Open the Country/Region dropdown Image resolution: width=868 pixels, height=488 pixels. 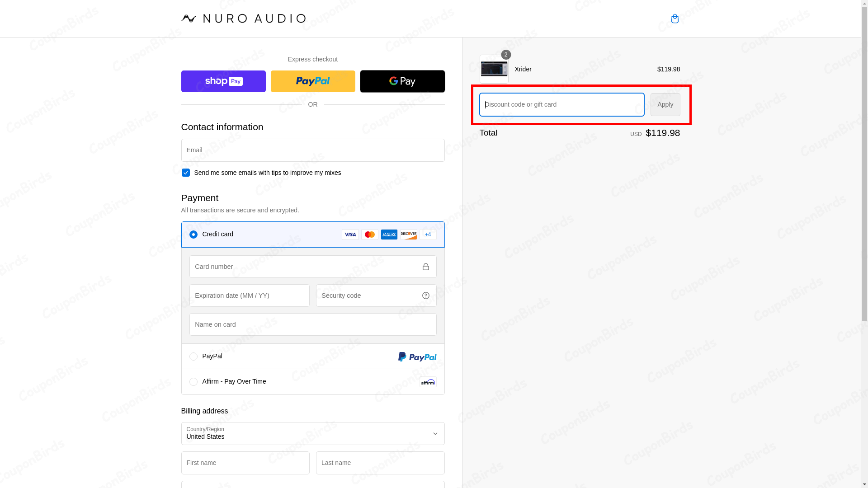click(312, 433)
